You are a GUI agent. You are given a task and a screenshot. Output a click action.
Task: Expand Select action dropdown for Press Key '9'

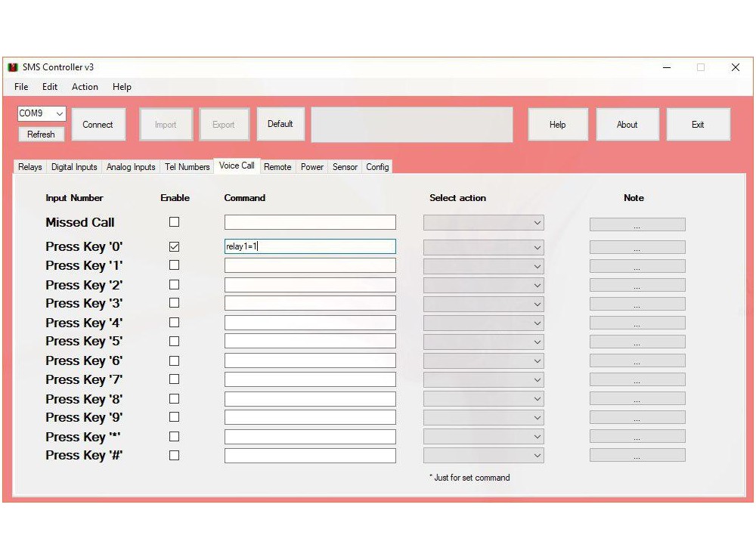(483, 418)
